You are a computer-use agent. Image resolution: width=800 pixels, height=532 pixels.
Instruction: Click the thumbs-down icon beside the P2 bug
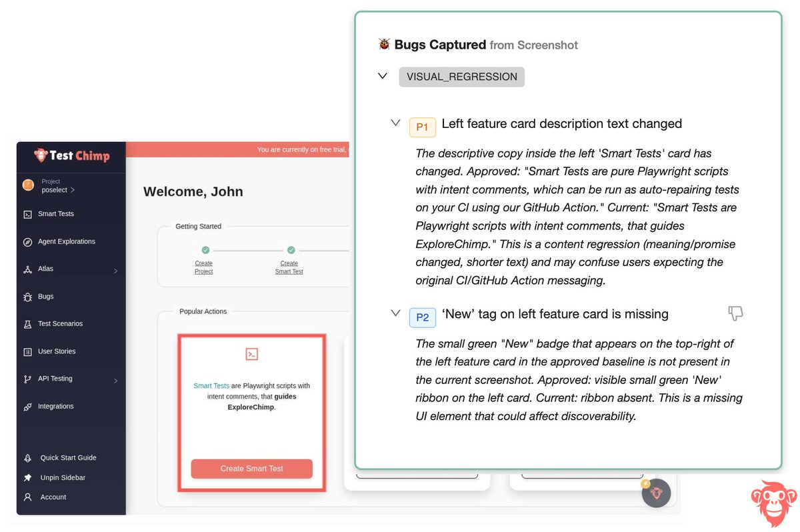pyautogui.click(x=735, y=313)
